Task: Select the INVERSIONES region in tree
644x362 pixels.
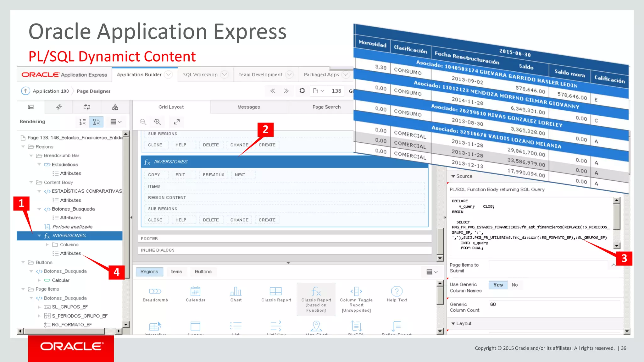Action: 69,235
